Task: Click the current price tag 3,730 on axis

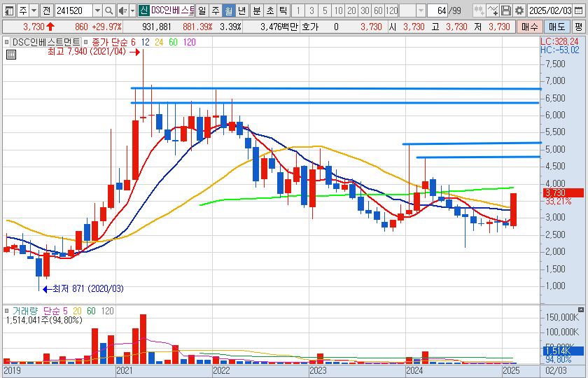Action: (563, 193)
